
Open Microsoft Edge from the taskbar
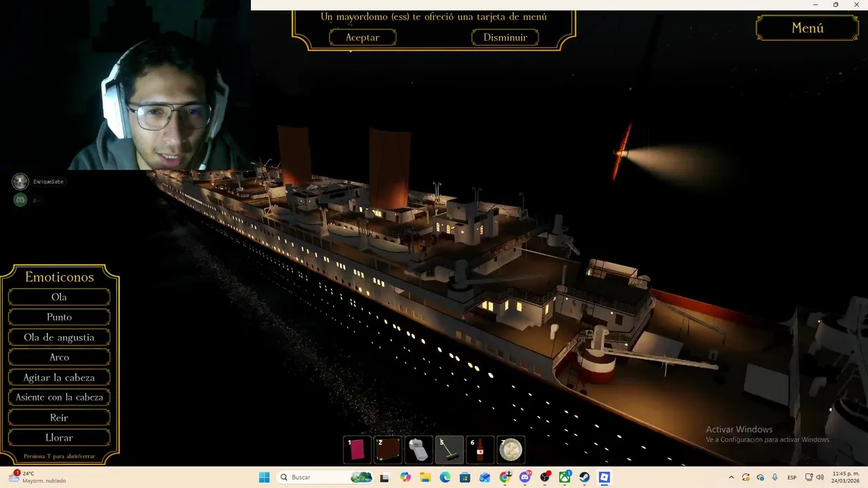coord(445,477)
